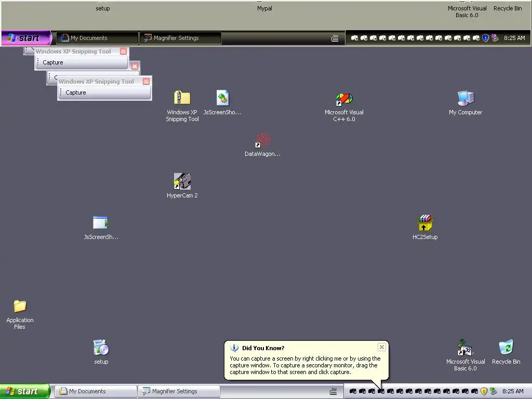Select My Documents in the dark magnified taskbar
Image resolution: width=532 pixels, height=399 pixels.
[97, 38]
